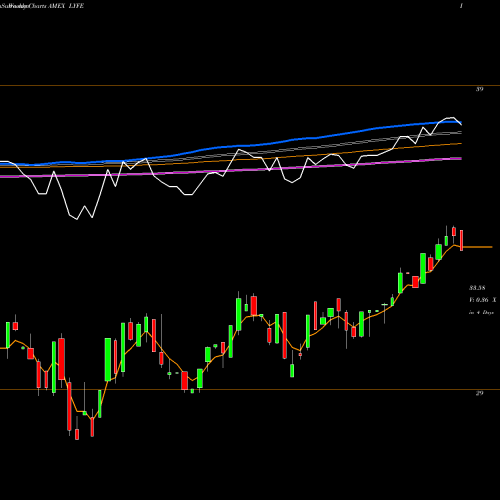Click the last red candlestick on the chart
Viewport: 500px width, 500px height.
(x=462, y=240)
